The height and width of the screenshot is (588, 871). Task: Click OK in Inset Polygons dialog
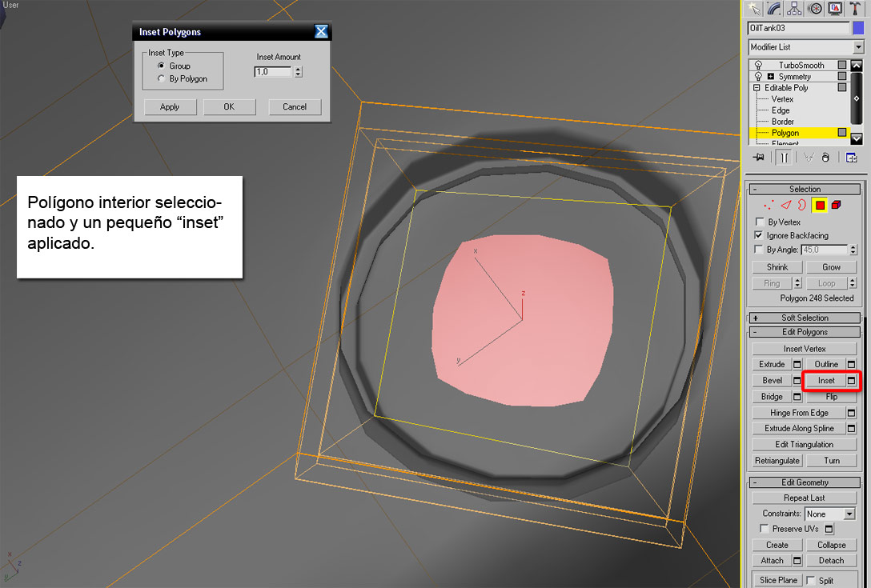tap(230, 106)
